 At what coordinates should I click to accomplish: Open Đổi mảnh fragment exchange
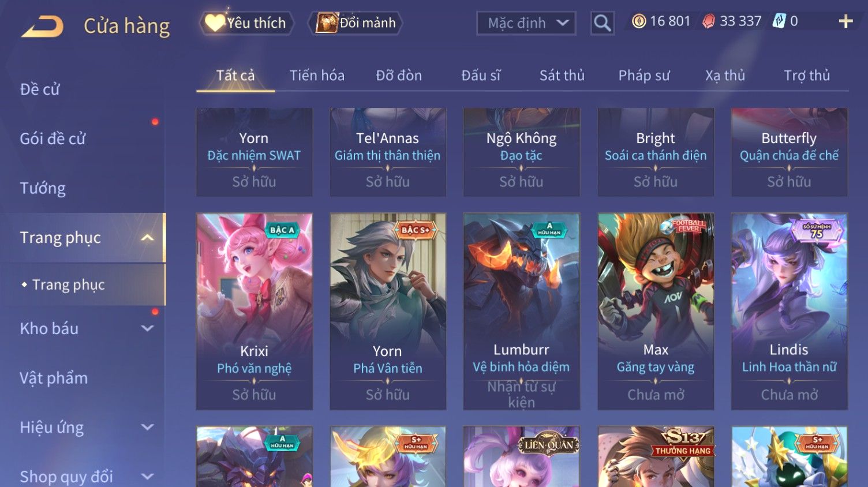[x=356, y=23]
